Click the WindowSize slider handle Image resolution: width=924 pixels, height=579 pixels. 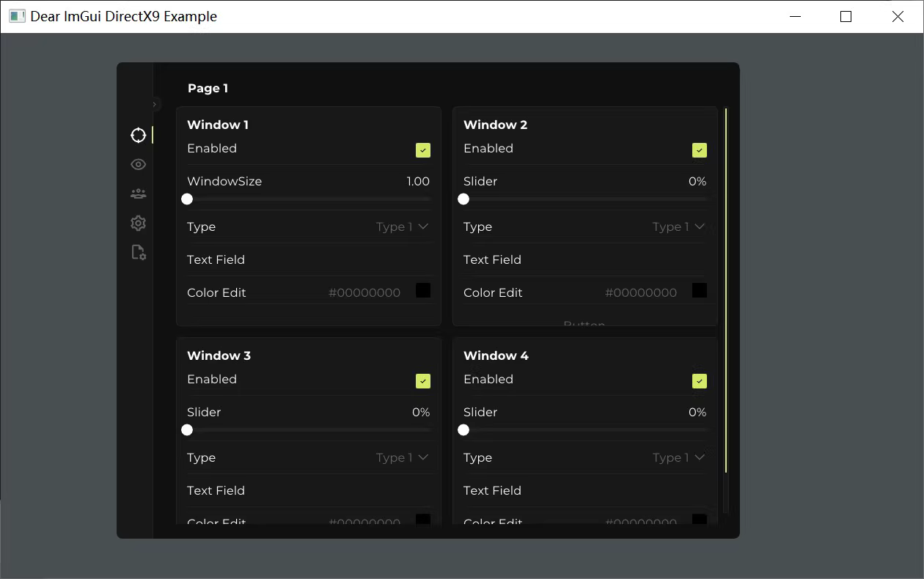(187, 199)
